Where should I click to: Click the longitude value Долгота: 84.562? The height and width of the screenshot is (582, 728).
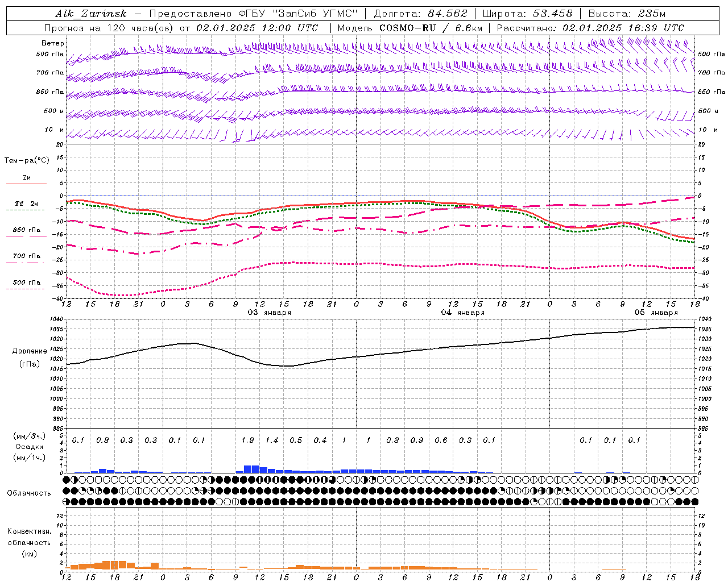pyautogui.click(x=420, y=14)
